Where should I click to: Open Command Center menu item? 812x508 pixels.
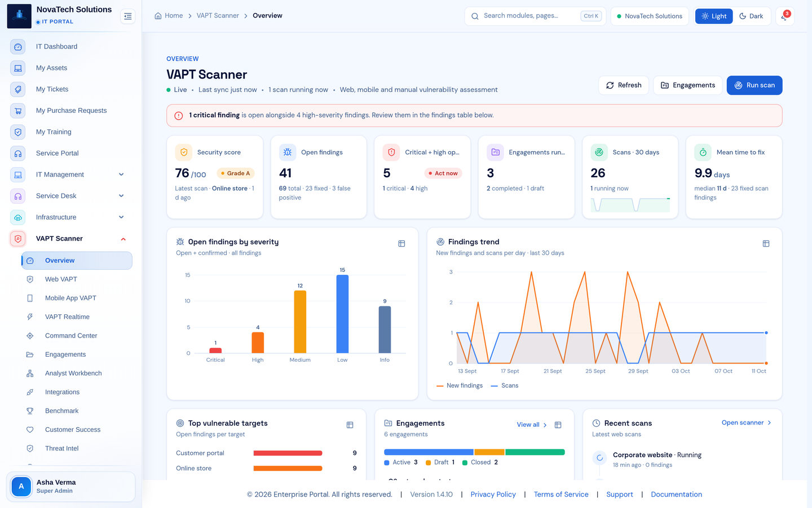[77, 336]
